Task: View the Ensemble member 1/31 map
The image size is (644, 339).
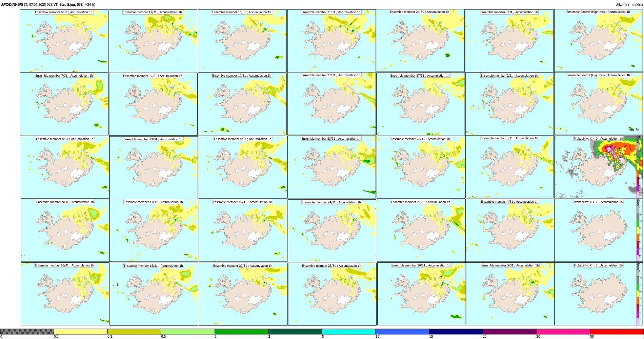Action: click(509, 41)
